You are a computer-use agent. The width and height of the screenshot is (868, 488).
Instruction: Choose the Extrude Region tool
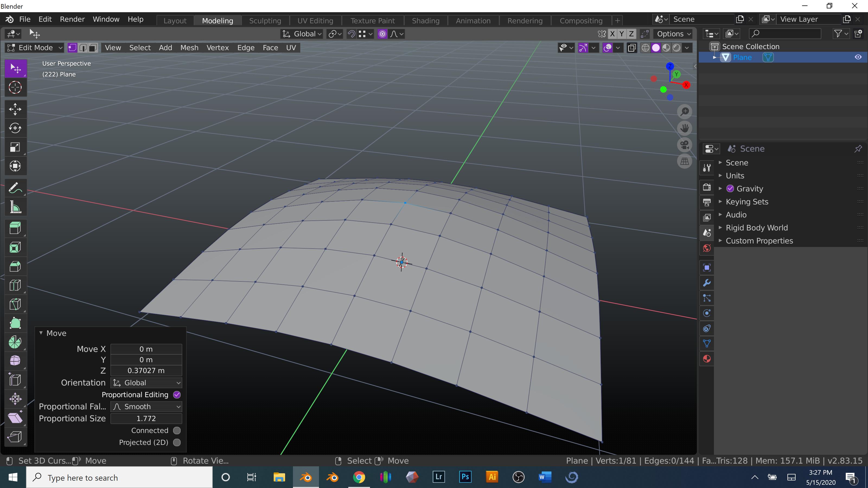[15, 228]
